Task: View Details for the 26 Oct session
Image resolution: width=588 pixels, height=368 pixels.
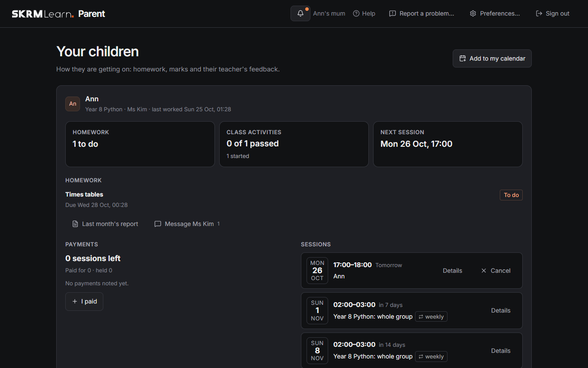Action: 452,271
